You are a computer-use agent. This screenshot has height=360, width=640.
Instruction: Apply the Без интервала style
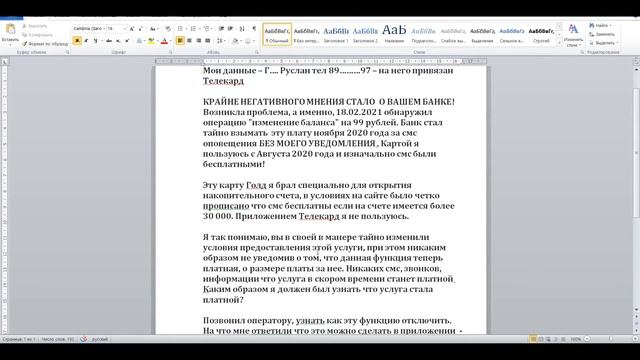point(306,34)
